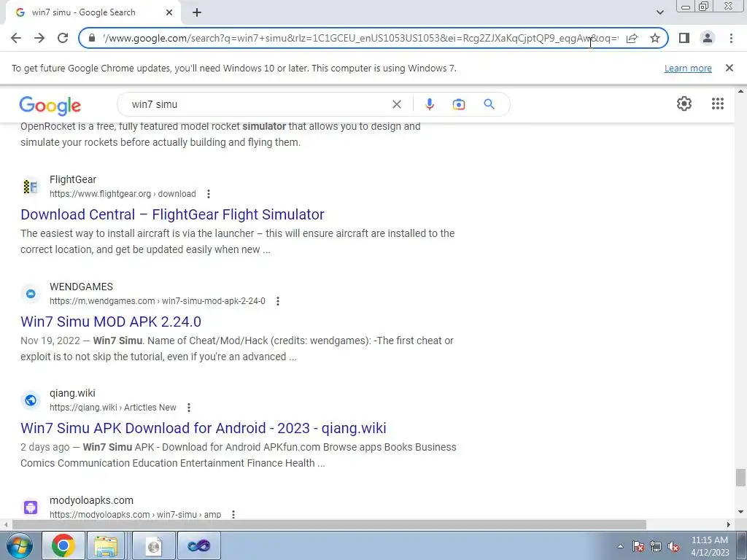This screenshot has width=747, height=560.
Task: Click the qiang.wiki site favicon
Action: click(x=31, y=400)
